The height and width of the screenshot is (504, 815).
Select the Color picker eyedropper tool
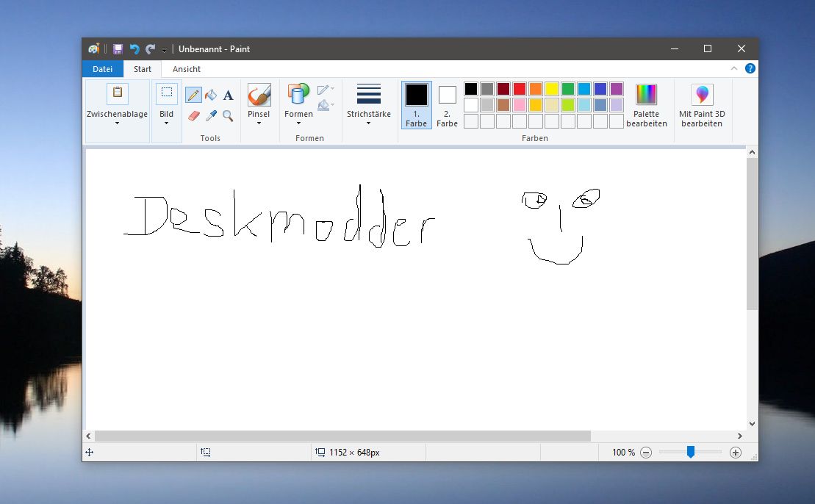[211, 116]
